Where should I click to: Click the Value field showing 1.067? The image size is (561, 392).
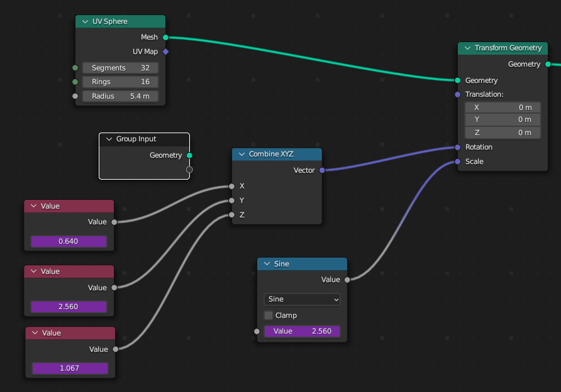pyautogui.click(x=70, y=368)
